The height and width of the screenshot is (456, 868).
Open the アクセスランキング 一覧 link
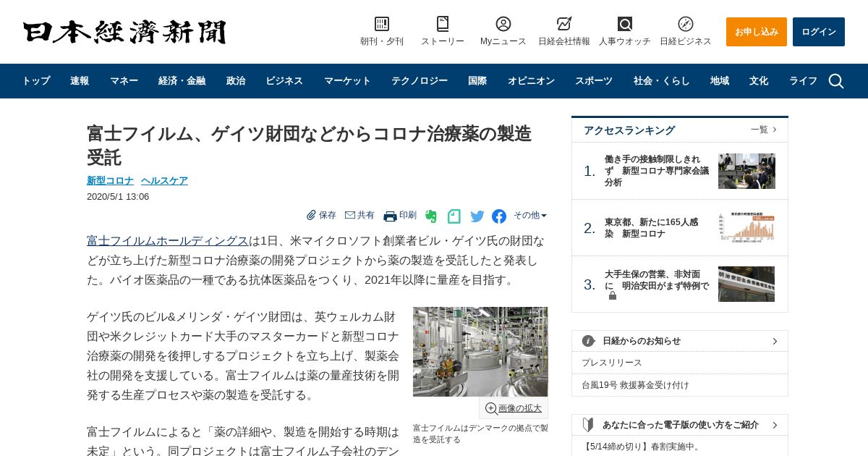click(x=763, y=130)
